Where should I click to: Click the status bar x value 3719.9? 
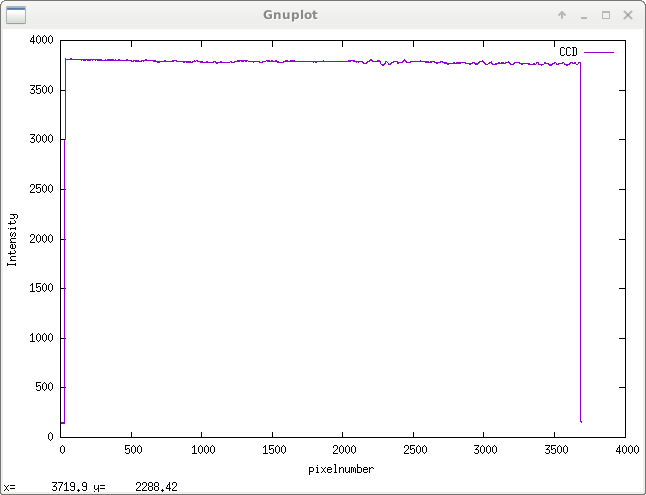pyautogui.click(x=69, y=487)
